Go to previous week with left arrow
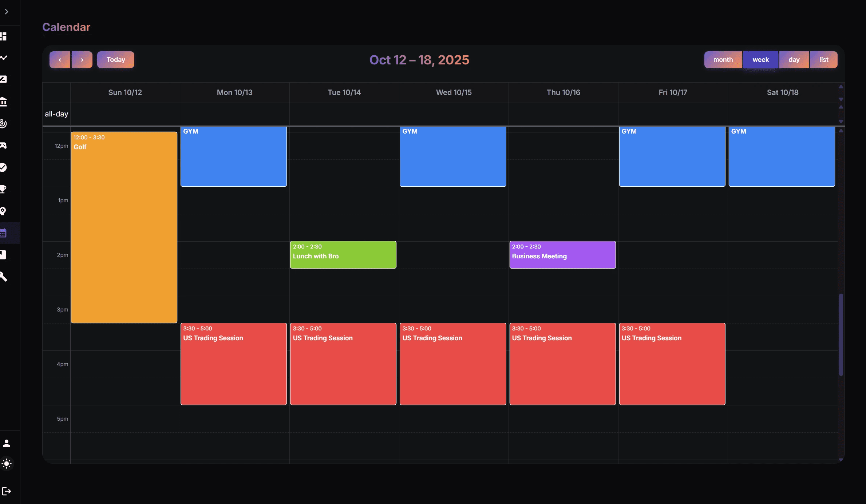The image size is (866, 504). [60, 60]
